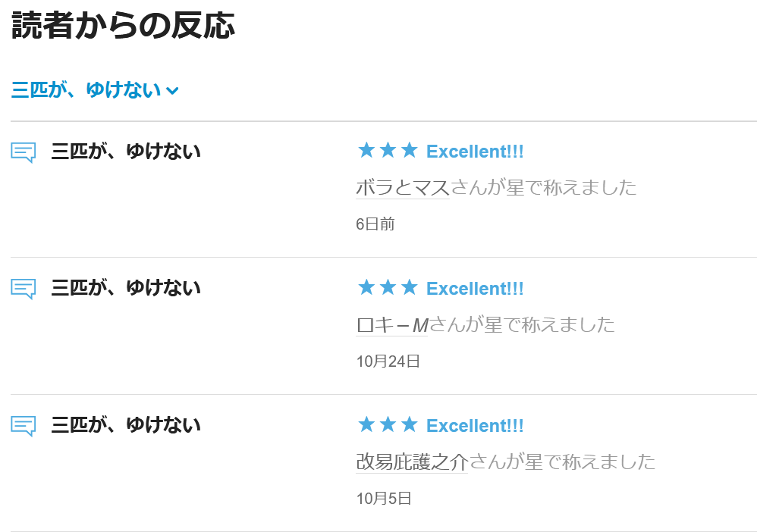Click Excellent!!! in 改易庇護之介's review
The image size is (757, 532).
point(475,426)
